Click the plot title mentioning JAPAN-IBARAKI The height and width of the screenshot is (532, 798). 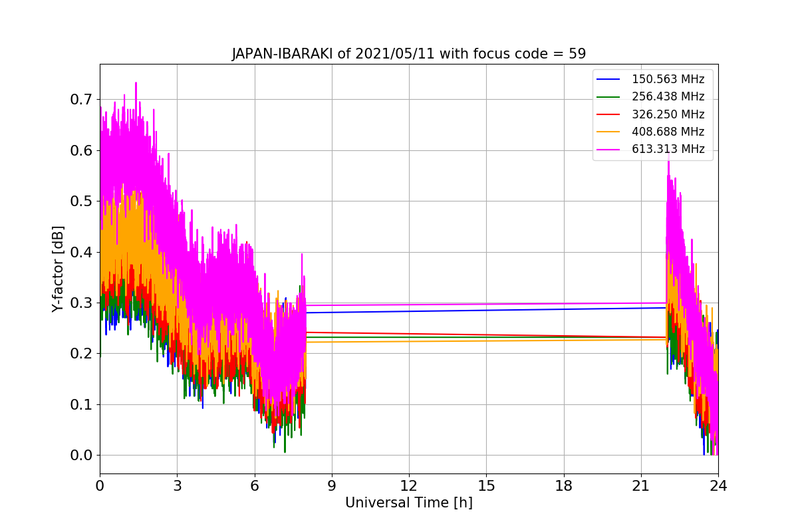(408, 54)
